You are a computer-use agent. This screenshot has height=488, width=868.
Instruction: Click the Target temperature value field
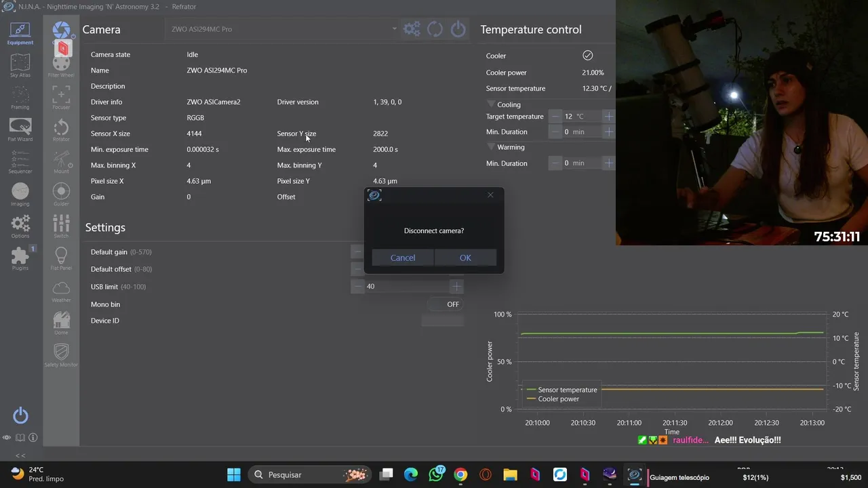click(x=582, y=117)
